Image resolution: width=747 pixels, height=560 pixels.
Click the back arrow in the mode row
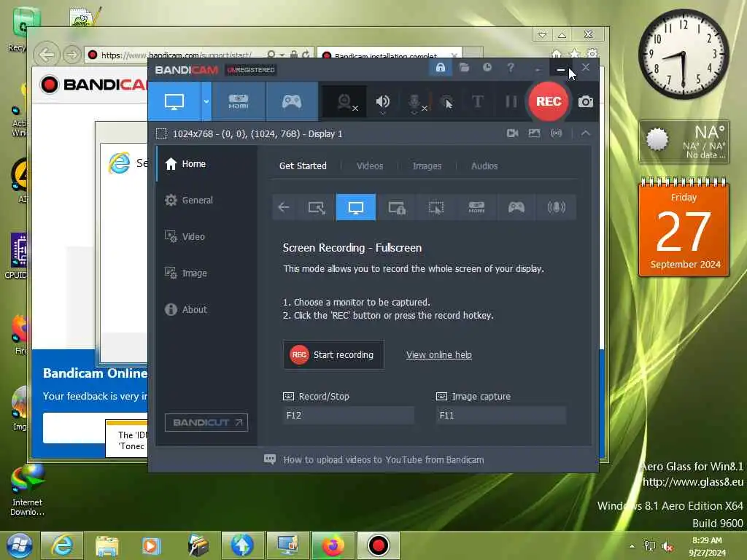tap(284, 207)
